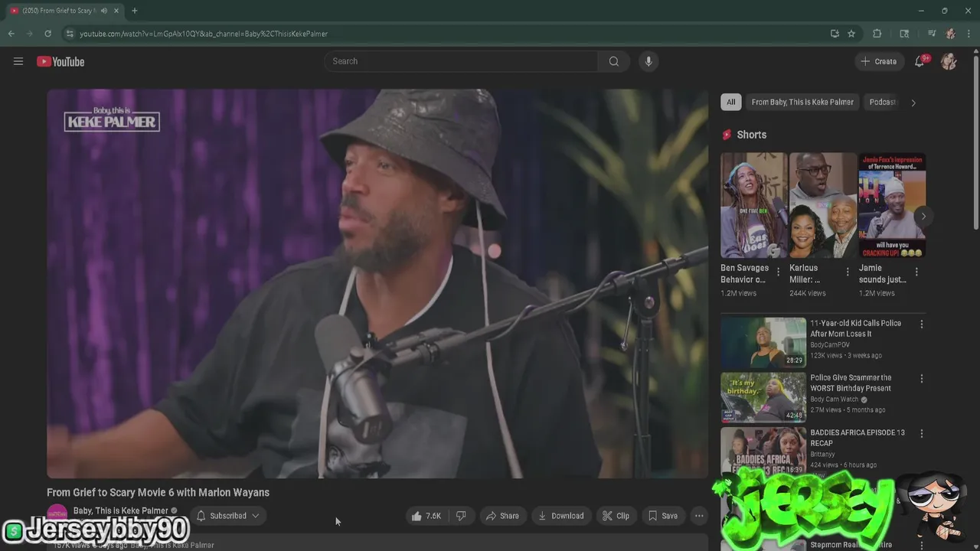Screen dimensions: 980x551
Task: View site information icon in address bar
Action: (70, 34)
